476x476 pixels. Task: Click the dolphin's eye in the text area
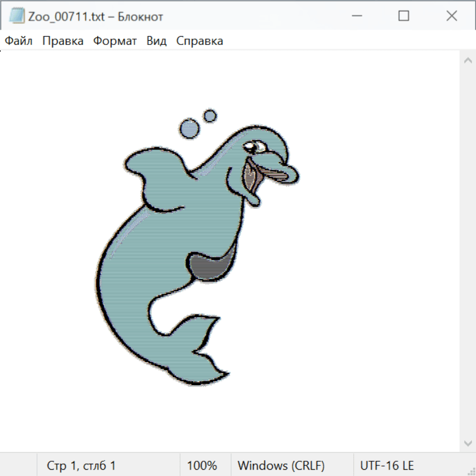click(x=250, y=145)
